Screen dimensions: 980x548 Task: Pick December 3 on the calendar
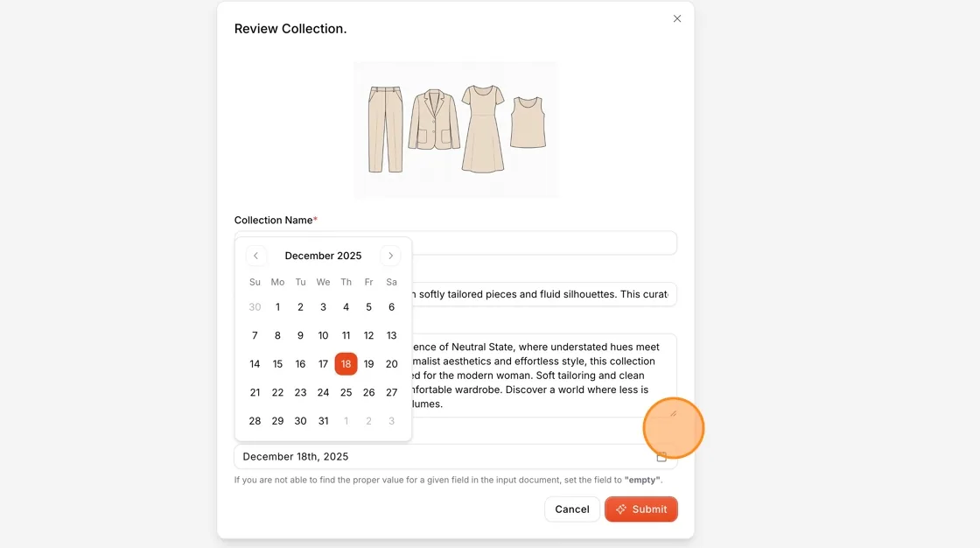[323, 307]
